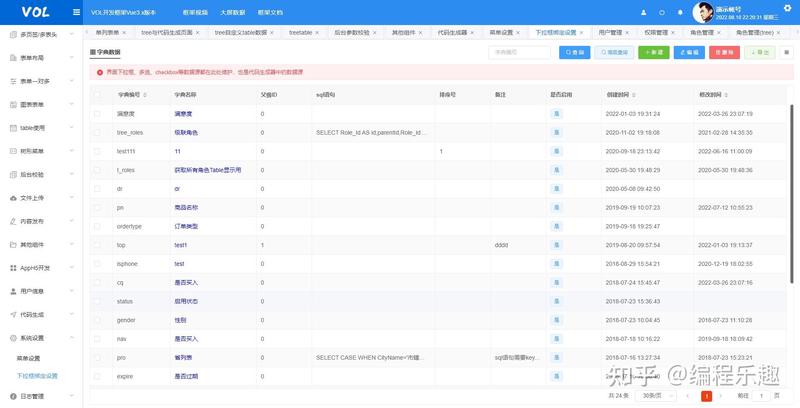Click the user avatar picture

703,12
